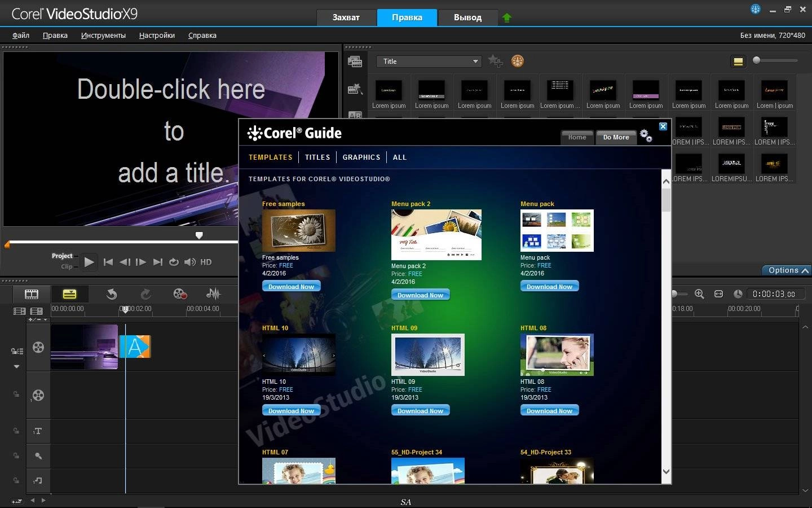This screenshot has width=812, height=508.
Task: Open the Corel Guide gears settings icon
Action: pyautogui.click(x=646, y=135)
